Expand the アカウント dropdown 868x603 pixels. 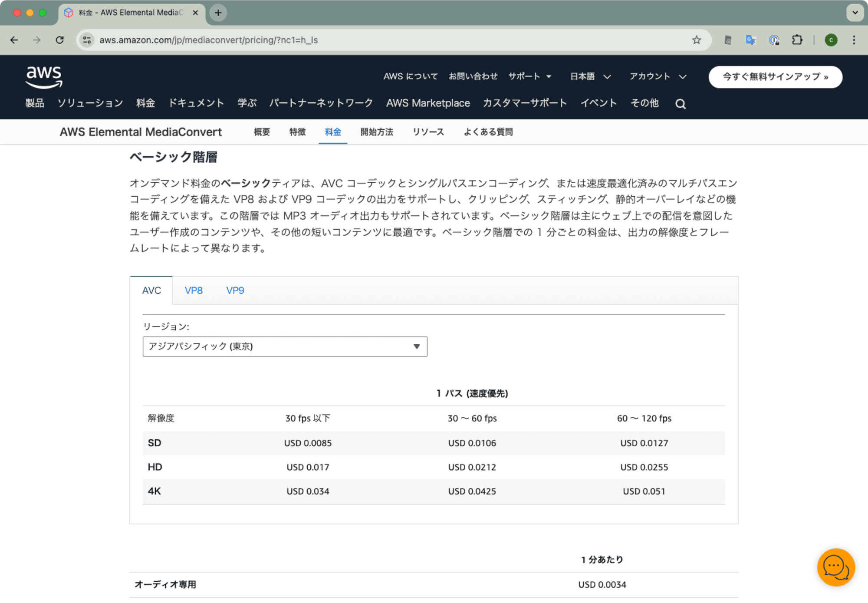point(658,76)
